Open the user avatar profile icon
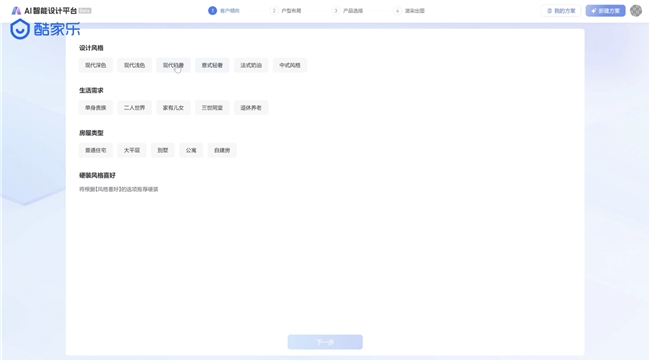The image size is (650, 361). tap(636, 10)
